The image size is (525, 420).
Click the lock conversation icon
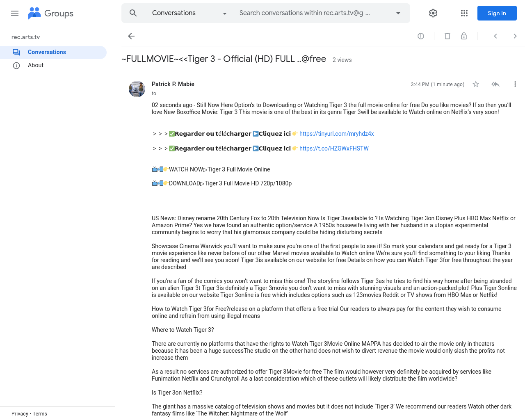coord(464,36)
